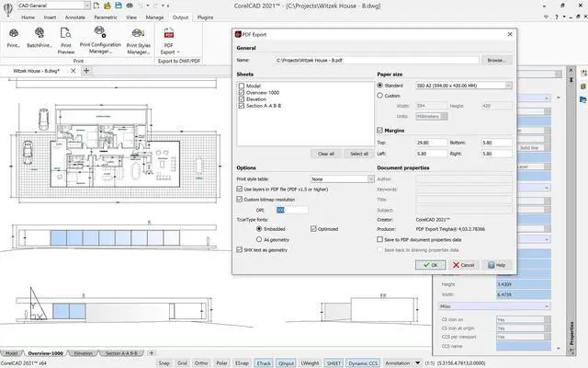Open the Print style table dropdown
Image resolution: width=588 pixels, height=368 pixels.
[x=370, y=179]
